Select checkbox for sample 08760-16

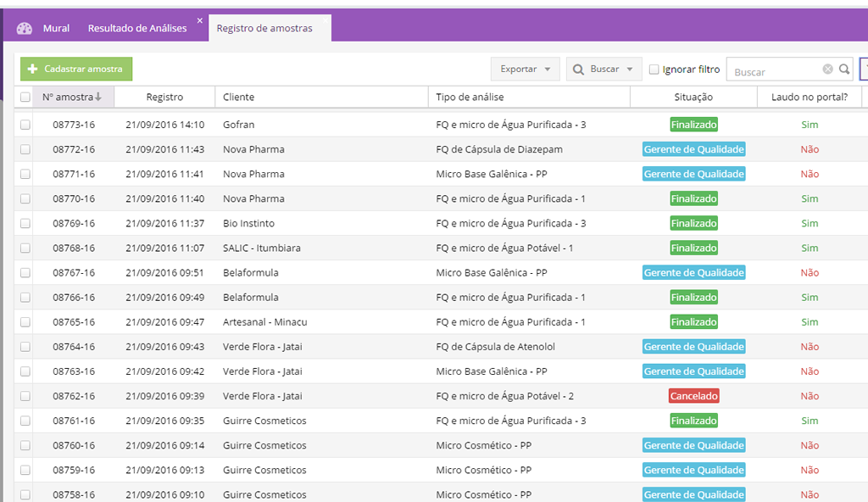pyautogui.click(x=25, y=445)
